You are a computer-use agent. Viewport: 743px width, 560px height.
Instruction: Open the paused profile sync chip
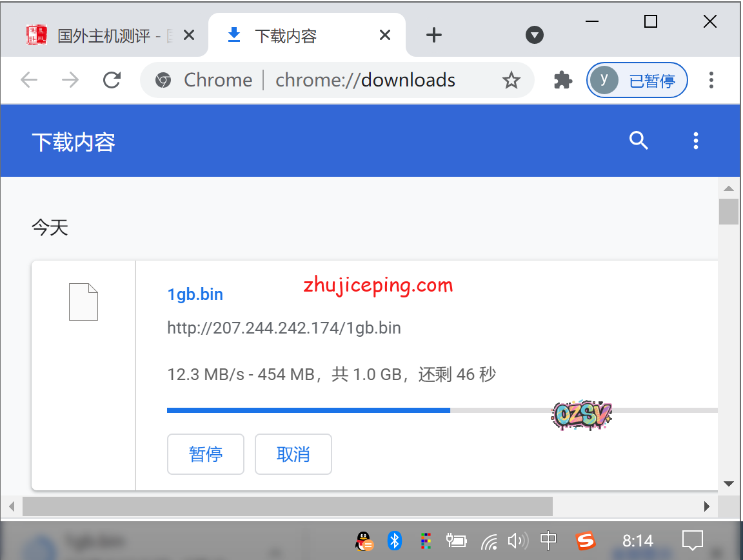[x=637, y=80]
